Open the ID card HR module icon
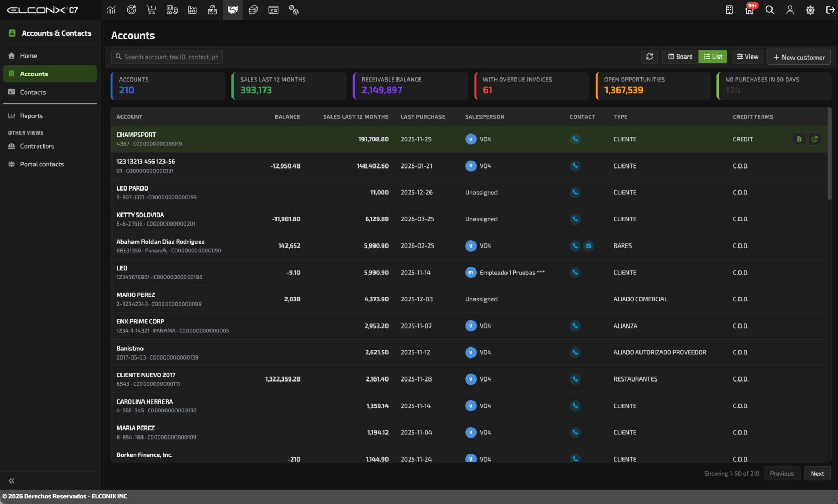838x504 pixels. click(273, 10)
